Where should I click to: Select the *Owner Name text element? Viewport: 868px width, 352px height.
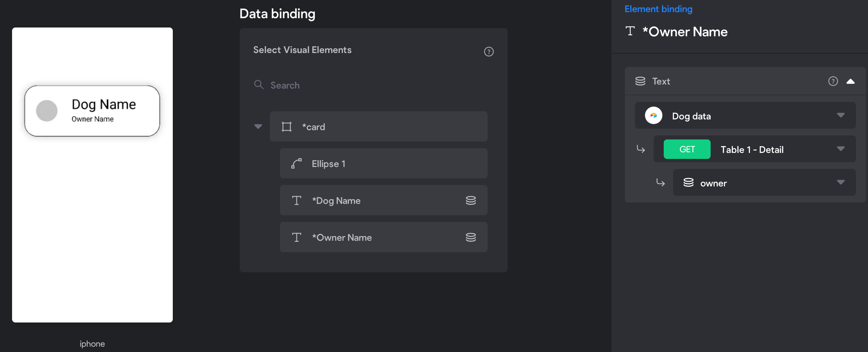pyautogui.click(x=383, y=237)
